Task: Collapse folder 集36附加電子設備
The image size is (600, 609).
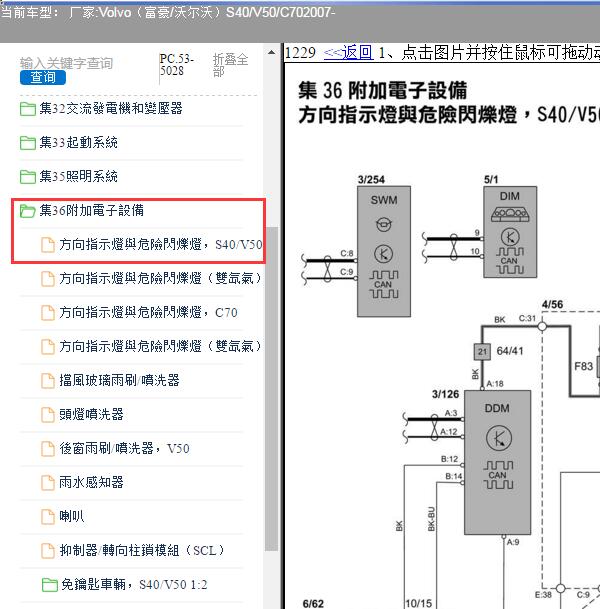Action: click(92, 211)
